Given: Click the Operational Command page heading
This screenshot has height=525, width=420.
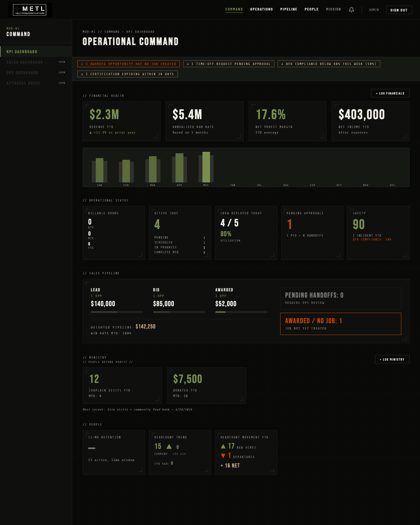Looking at the screenshot, I should point(131,41).
